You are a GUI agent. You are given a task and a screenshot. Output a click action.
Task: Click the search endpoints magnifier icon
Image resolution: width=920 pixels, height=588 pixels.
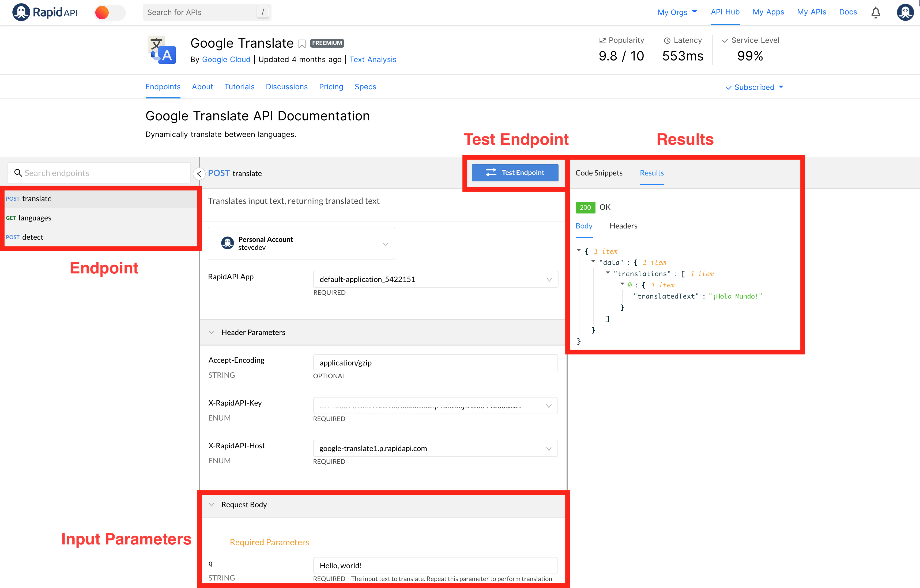pyautogui.click(x=18, y=173)
